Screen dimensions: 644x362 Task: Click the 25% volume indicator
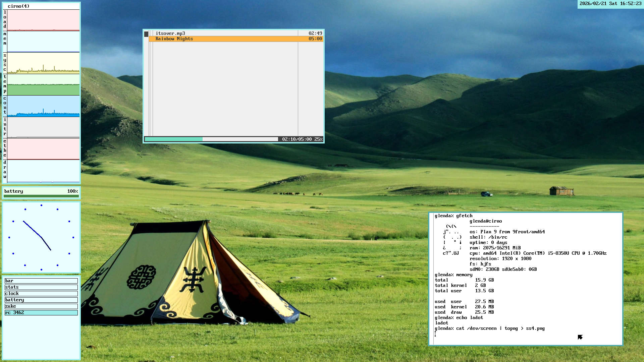[318, 139]
